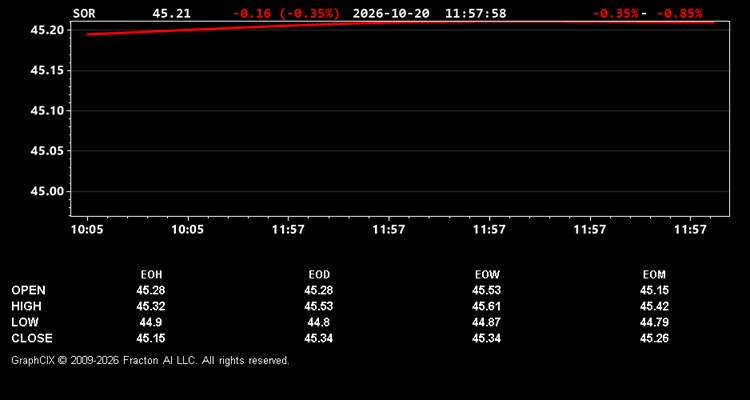Click the 45.10 y-axis label
750x400 pixels.
[47, 111]
